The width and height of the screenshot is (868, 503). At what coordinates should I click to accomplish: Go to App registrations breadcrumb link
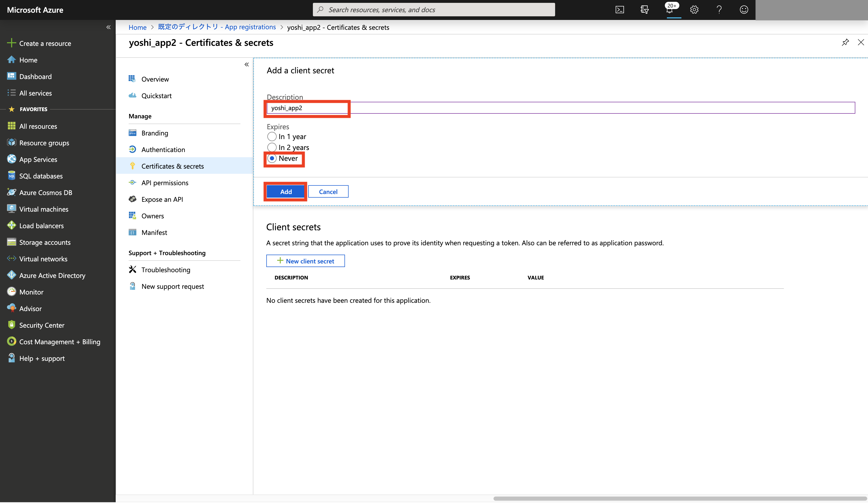coord(217,27)
